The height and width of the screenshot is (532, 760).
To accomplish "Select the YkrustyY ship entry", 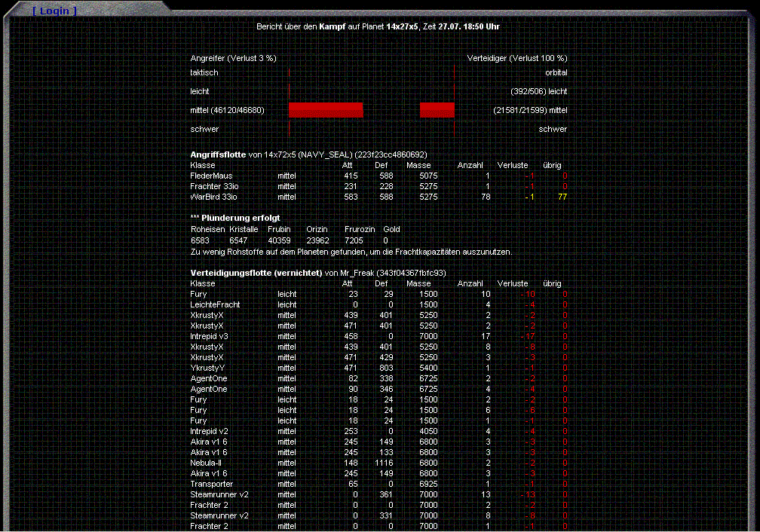I will tap(207, 368).
